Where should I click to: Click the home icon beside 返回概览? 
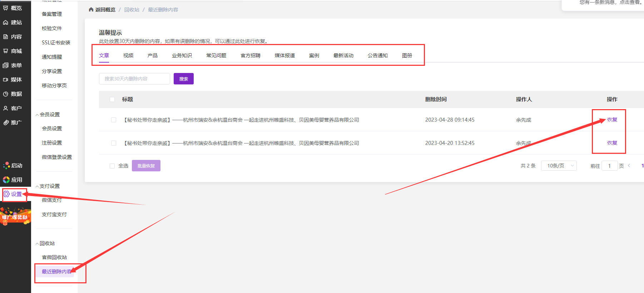[91, 10]
